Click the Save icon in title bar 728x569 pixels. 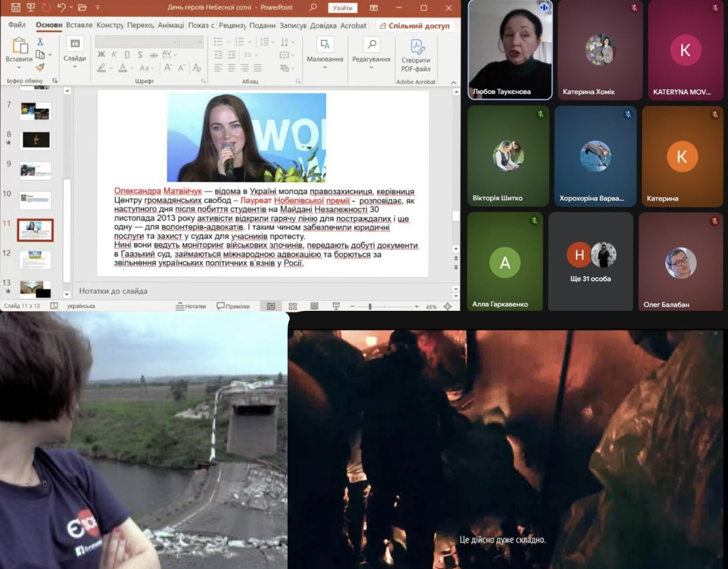click(x=16, y=8)
